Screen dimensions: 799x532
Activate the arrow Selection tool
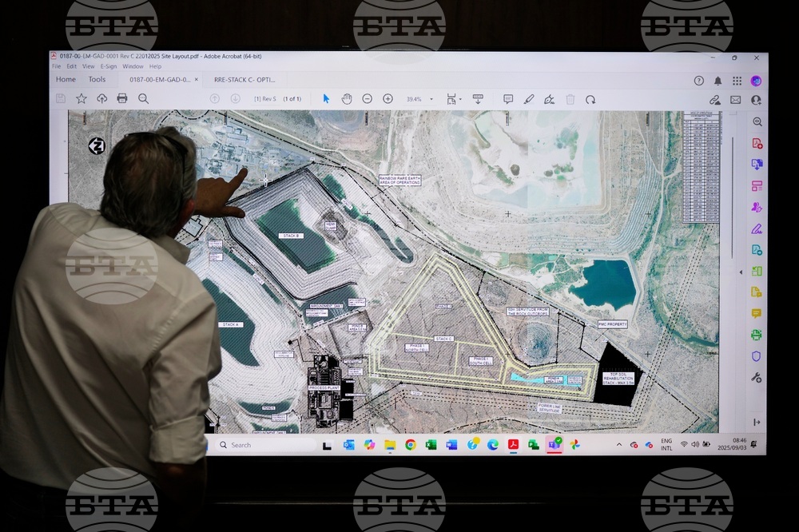click(326, 99)
